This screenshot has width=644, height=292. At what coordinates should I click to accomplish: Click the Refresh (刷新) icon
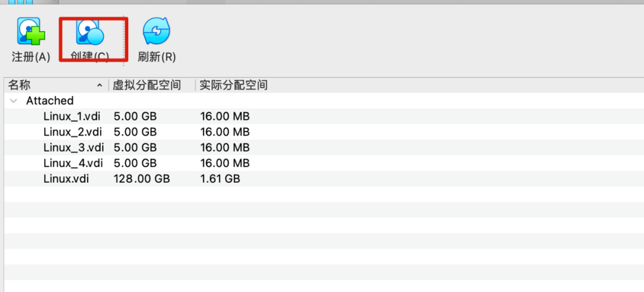[x=156, y=31]
